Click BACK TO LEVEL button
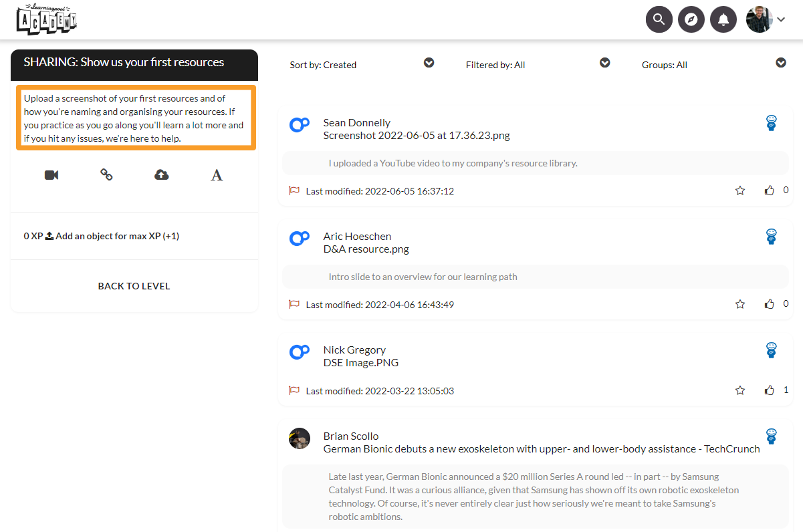803x532 pixels. pos(134,286)
